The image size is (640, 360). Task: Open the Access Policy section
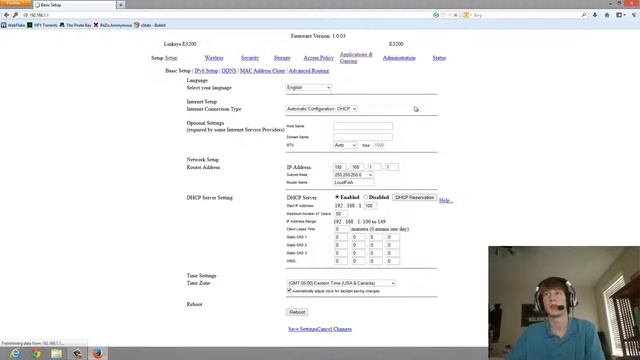pos(318,58)
